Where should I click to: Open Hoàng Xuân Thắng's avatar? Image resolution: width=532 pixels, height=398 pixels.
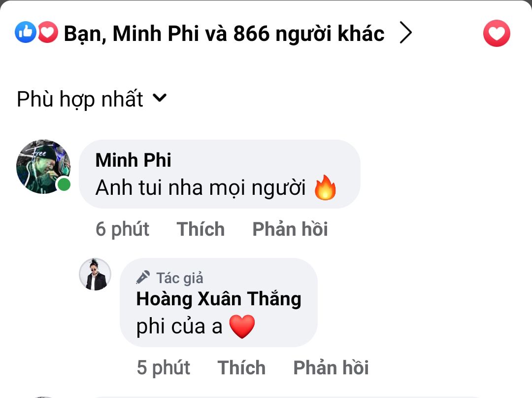pyautogui.click(x=95, y=274)
